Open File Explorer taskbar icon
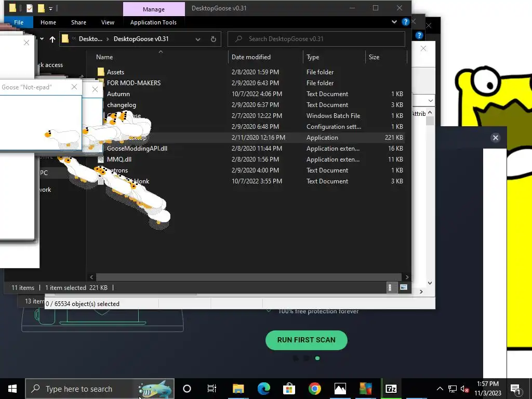 click(x=238, y=389)
